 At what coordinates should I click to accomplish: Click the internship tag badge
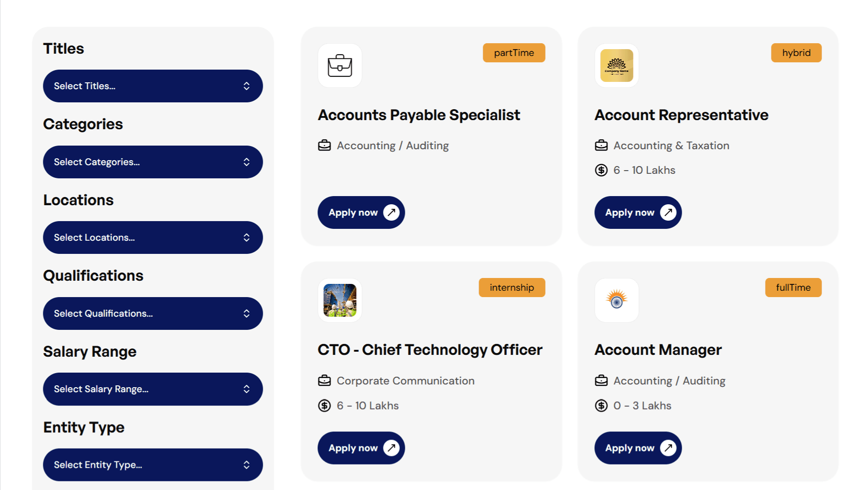(511, 288)
